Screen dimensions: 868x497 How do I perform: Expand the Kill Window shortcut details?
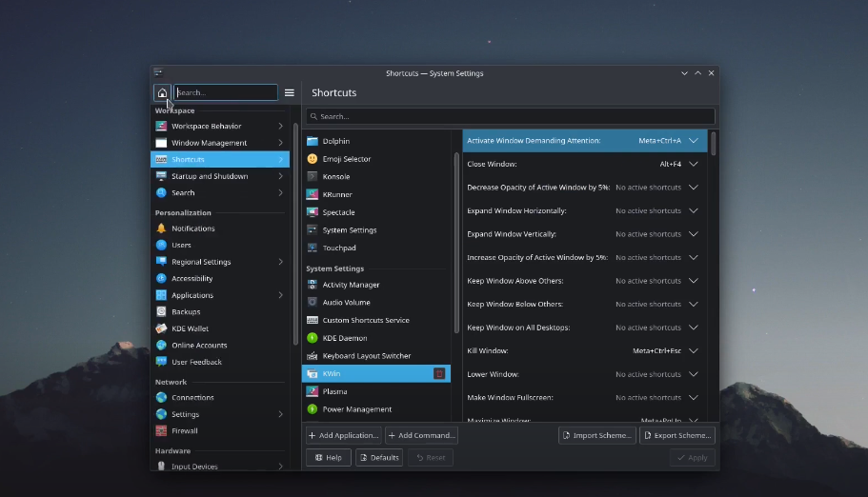[693, 351]
